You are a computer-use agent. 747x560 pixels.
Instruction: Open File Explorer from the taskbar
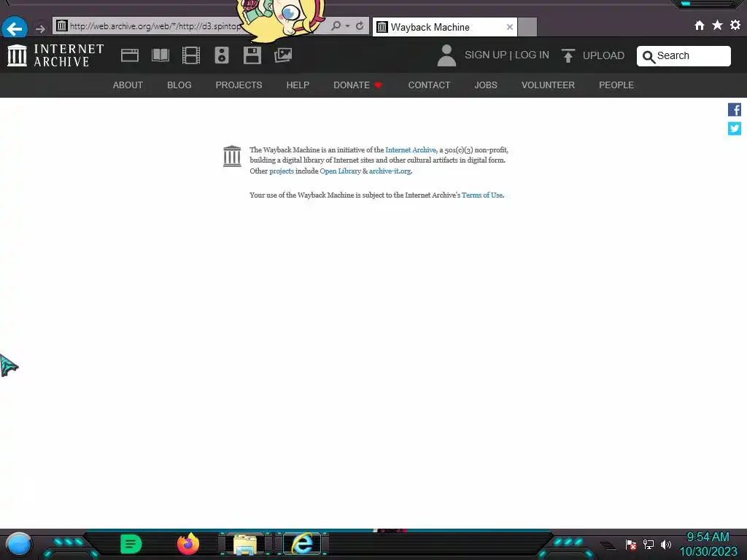pos(245,545)
